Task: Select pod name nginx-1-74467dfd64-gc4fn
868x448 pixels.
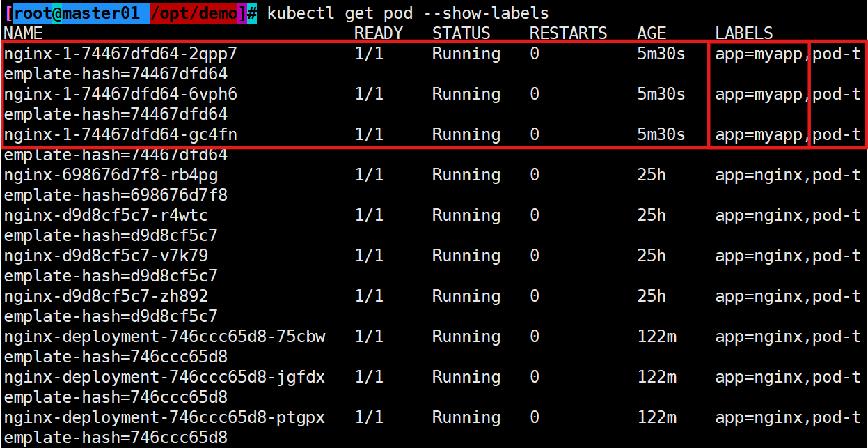Action: tap(120, 134)
